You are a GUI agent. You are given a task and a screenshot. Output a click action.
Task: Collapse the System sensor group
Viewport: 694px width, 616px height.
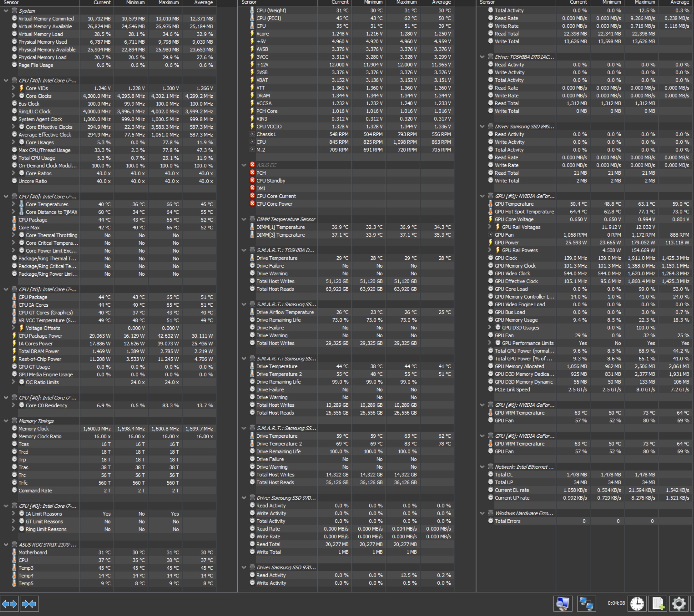6,11
